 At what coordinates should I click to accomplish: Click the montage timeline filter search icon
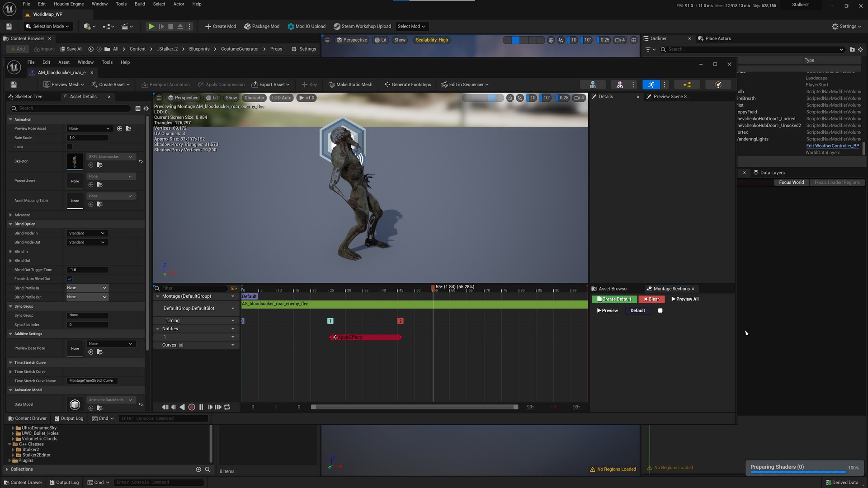[157, 288]
